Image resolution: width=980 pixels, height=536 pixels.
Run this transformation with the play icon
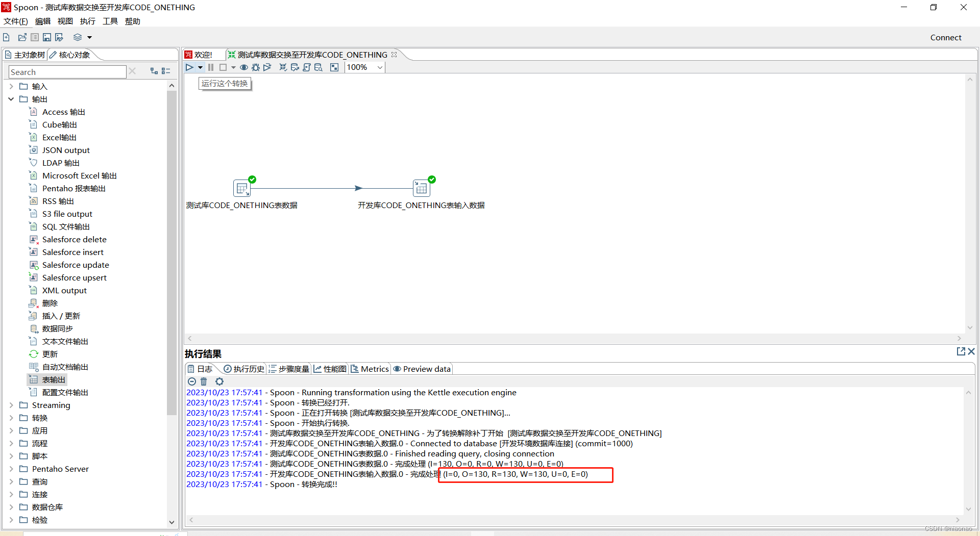(189, 67)
